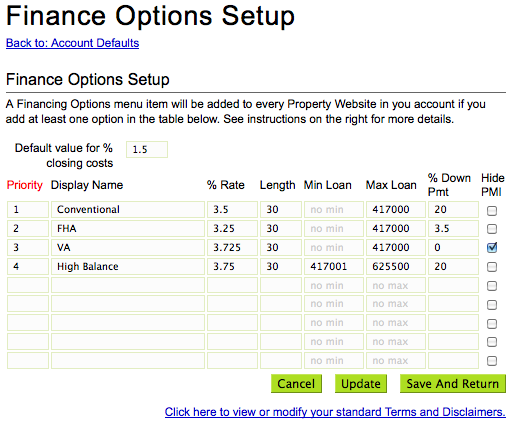
Task: Toggle Hide PMI checkbox in second empty row
Action: click(x=492, y=305)
